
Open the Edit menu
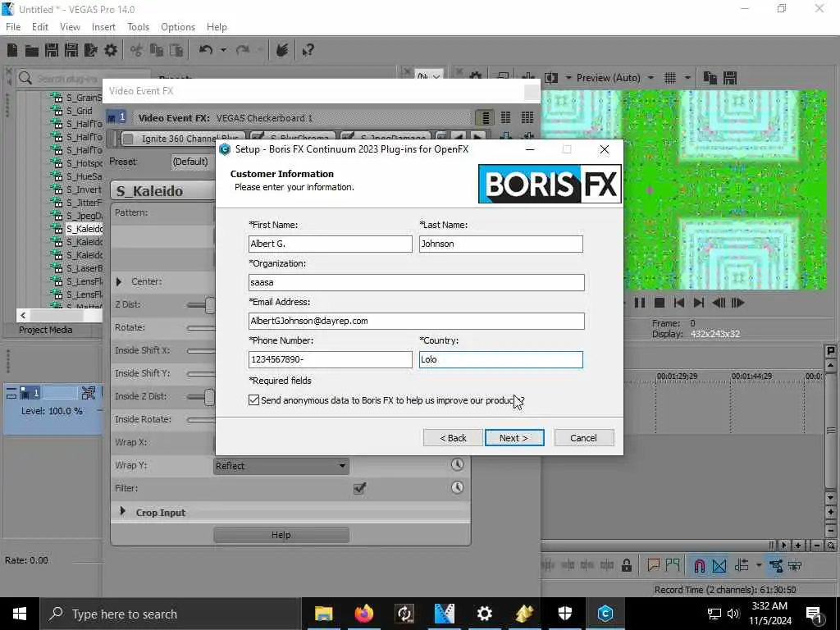pyautogui.click(x=39, y=27)
